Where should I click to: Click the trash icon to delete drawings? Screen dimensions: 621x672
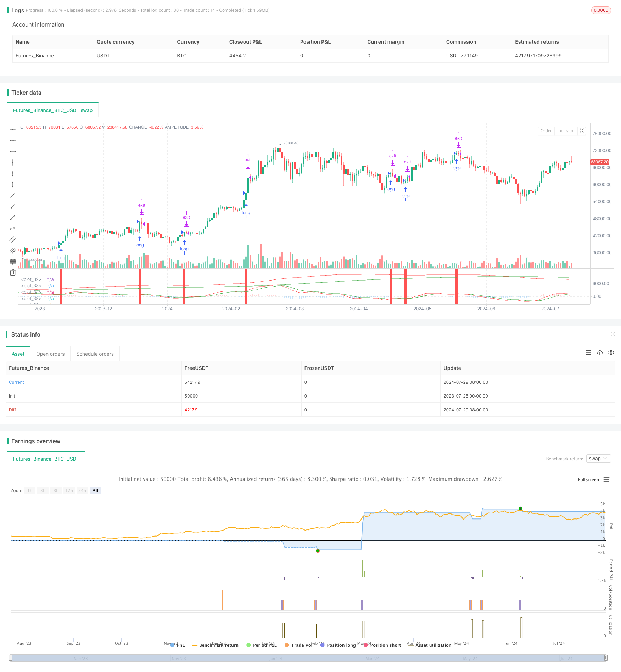[13, 272]
